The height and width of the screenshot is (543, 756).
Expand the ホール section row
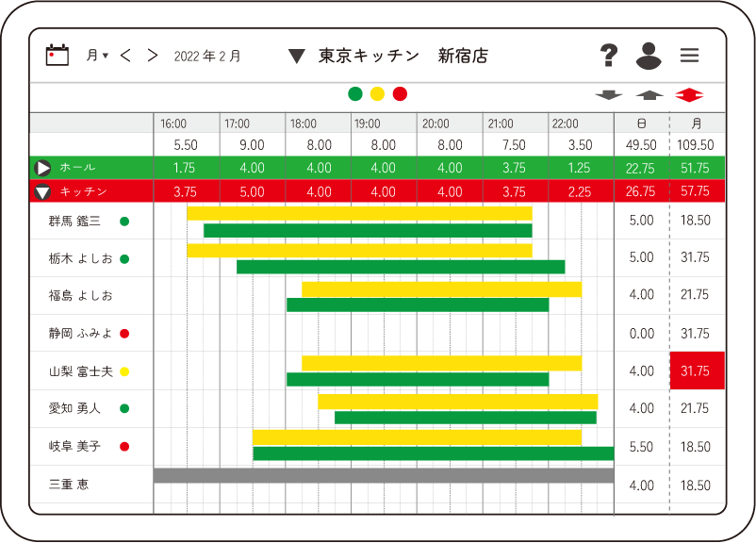[x=42, y=168]
